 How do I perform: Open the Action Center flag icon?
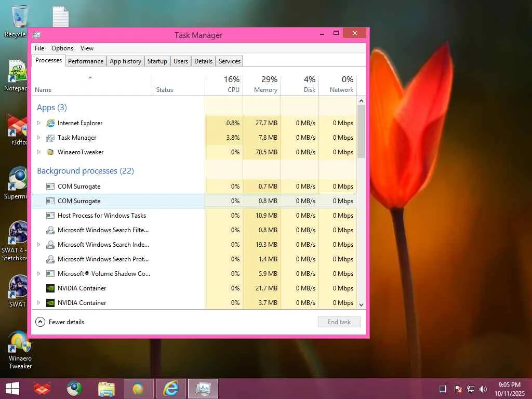(458, 389)
